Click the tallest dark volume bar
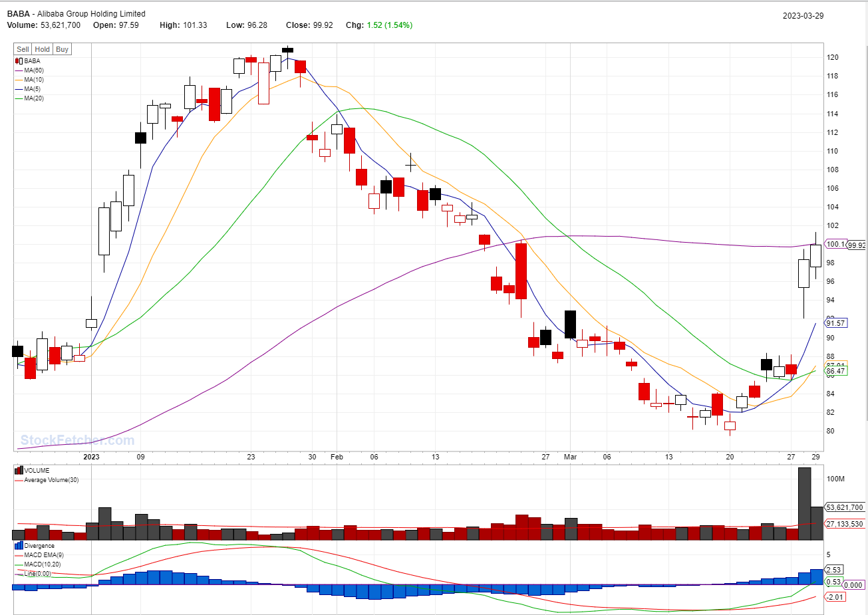 (x=804, y=503)
